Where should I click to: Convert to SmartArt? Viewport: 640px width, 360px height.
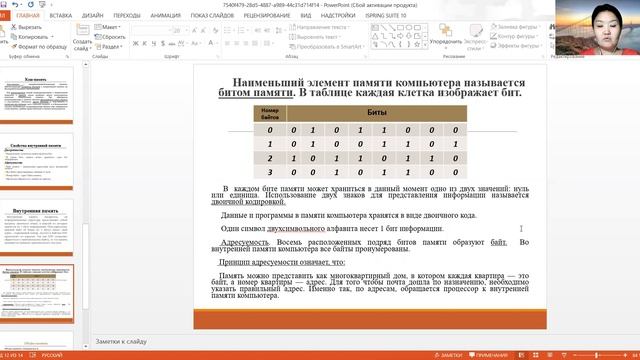click(x=327, y=47)
